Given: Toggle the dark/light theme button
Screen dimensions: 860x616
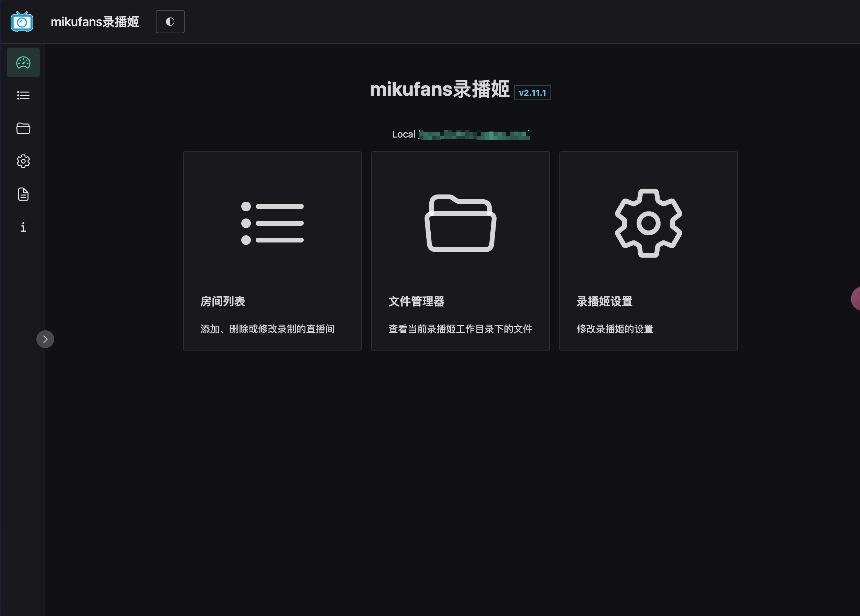Looking at the screenshot, I should point(170,22).
